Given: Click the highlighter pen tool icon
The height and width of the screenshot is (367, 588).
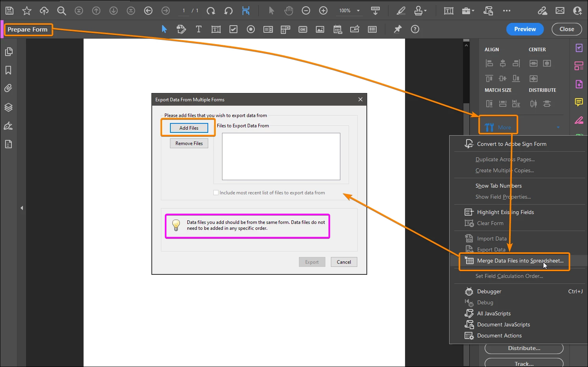Looking at the screenshot, I should pos(401,11).
